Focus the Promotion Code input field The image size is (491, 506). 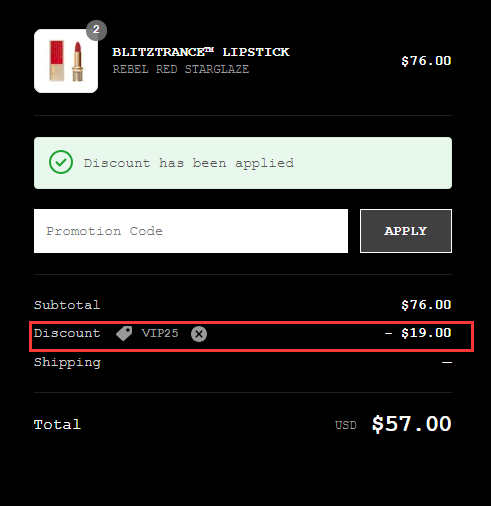[191, 231]
